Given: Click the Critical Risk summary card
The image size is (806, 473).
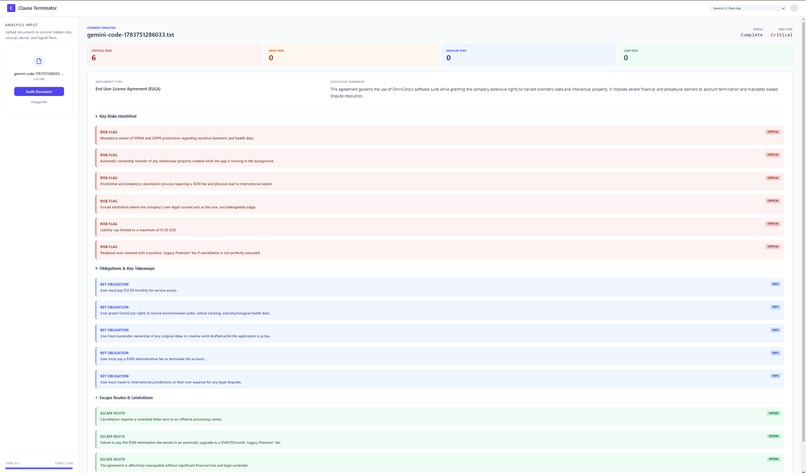Looking at the screenshot, I should [174, 55].
